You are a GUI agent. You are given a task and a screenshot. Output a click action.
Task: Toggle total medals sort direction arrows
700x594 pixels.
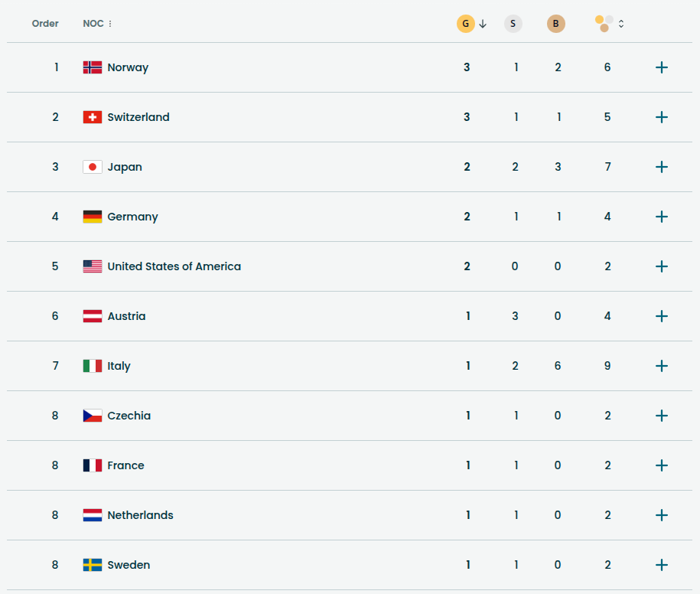(x=621, y=24)
